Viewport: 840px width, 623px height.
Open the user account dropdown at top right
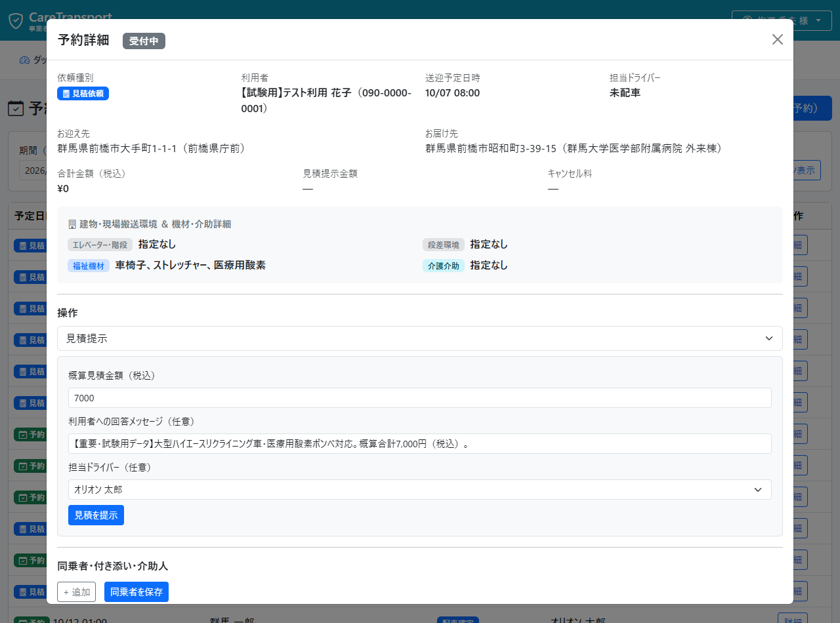[781, 20]
